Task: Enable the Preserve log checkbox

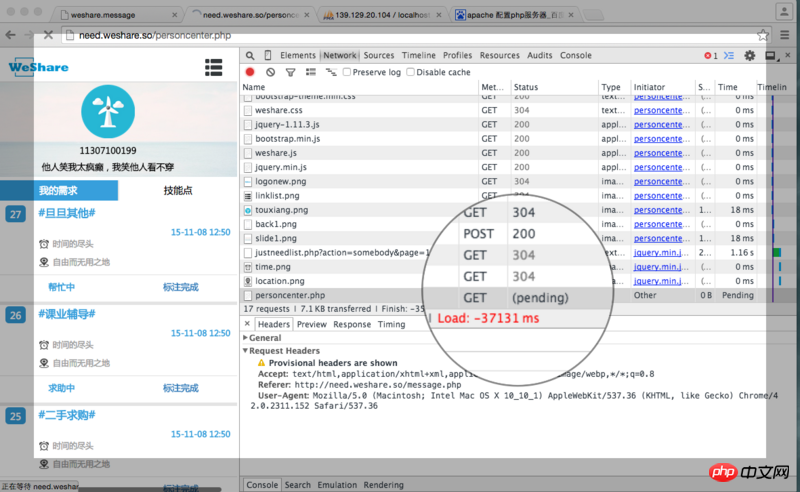Action: (x=347, y=72)
